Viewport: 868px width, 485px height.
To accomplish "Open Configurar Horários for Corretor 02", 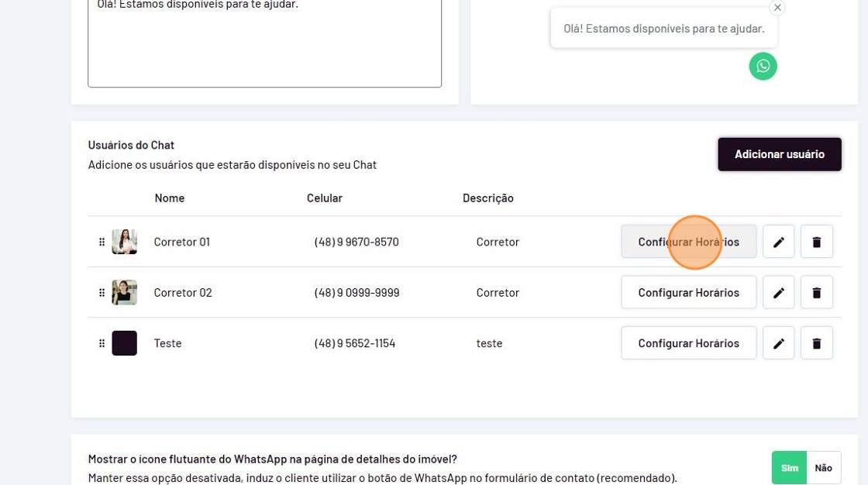I will tap(688, 293).
